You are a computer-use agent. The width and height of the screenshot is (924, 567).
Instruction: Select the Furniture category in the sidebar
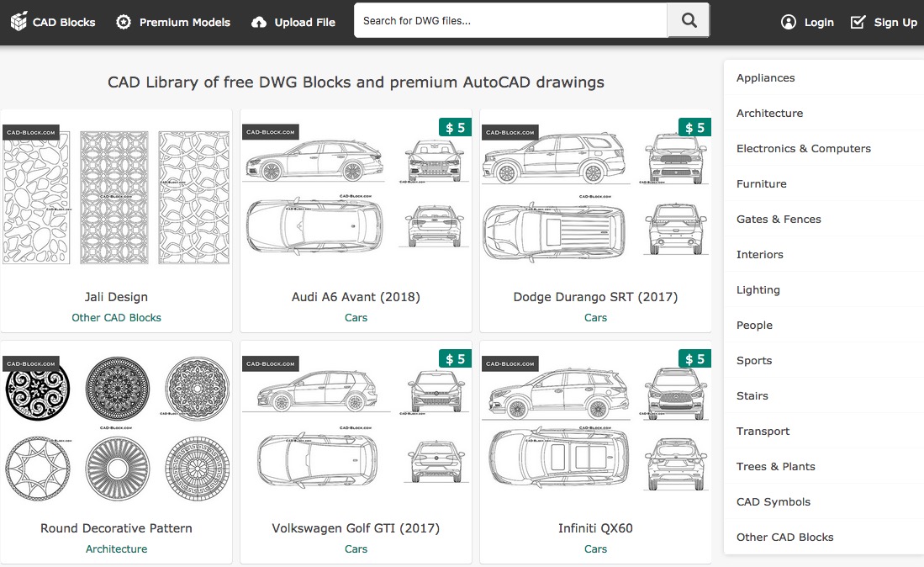click(824, 184)
